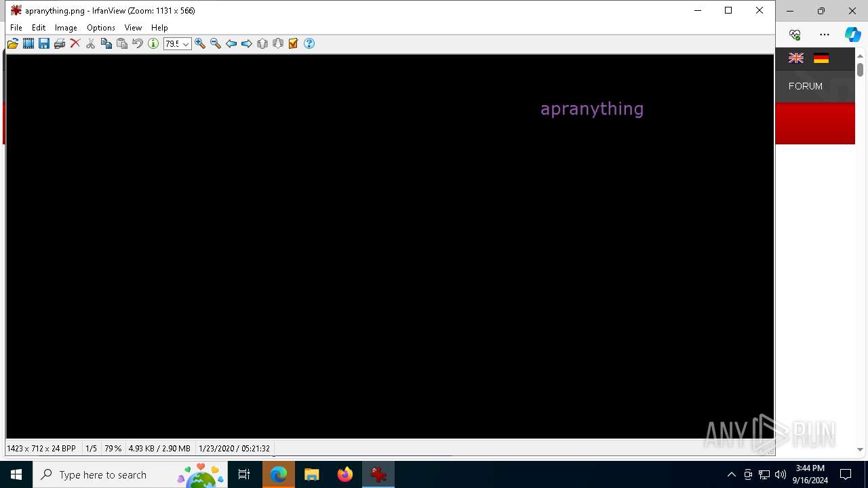Viewport: 868px width, 488px height.
Task: Open the Edit menu
Action: [39, 28]
